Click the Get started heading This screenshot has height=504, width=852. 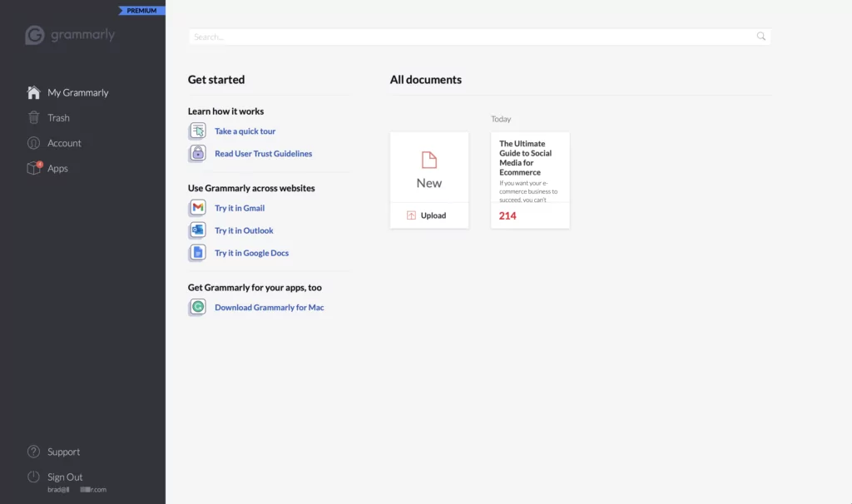[x=216, y=79]
